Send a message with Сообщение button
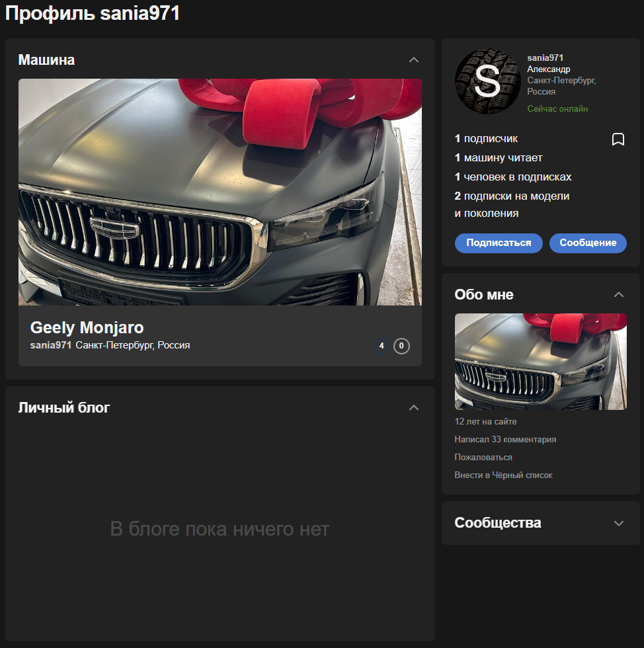Screen dimensions: 644x648 click(588, 243)
